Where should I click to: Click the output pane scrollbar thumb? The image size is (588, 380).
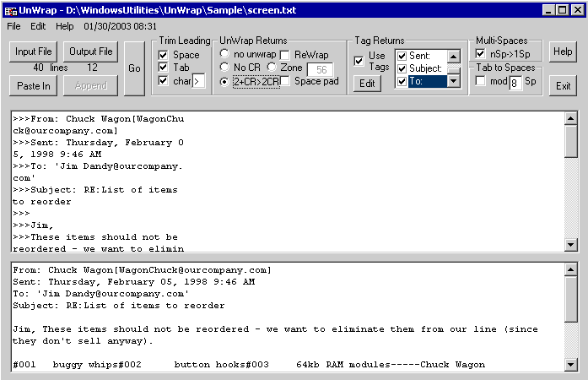coord(571,299)
